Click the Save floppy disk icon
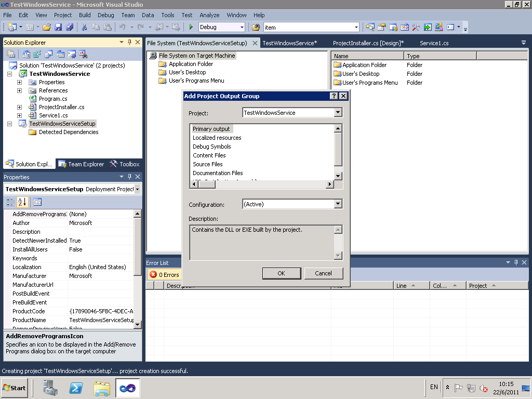Screen dimensions: 532x399 tap(58, 27)
